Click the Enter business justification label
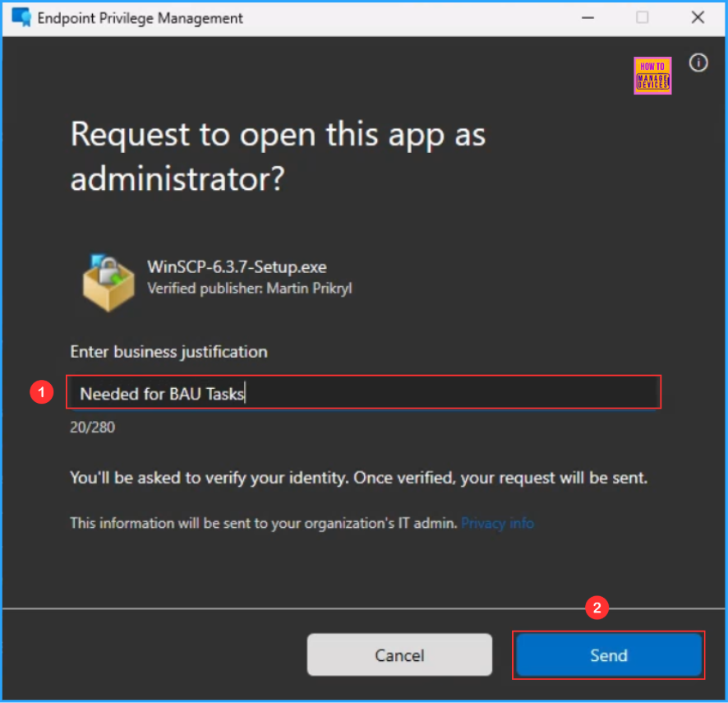Image resolution: width=728 pixels, height=703 pixels. (x=168, y=352)
